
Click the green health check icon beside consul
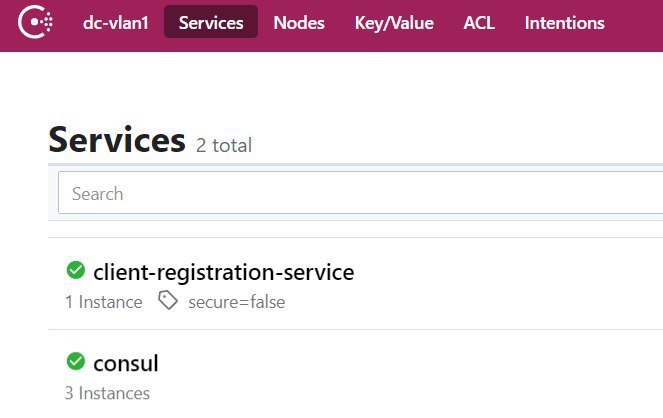click(x=76, y=361)
